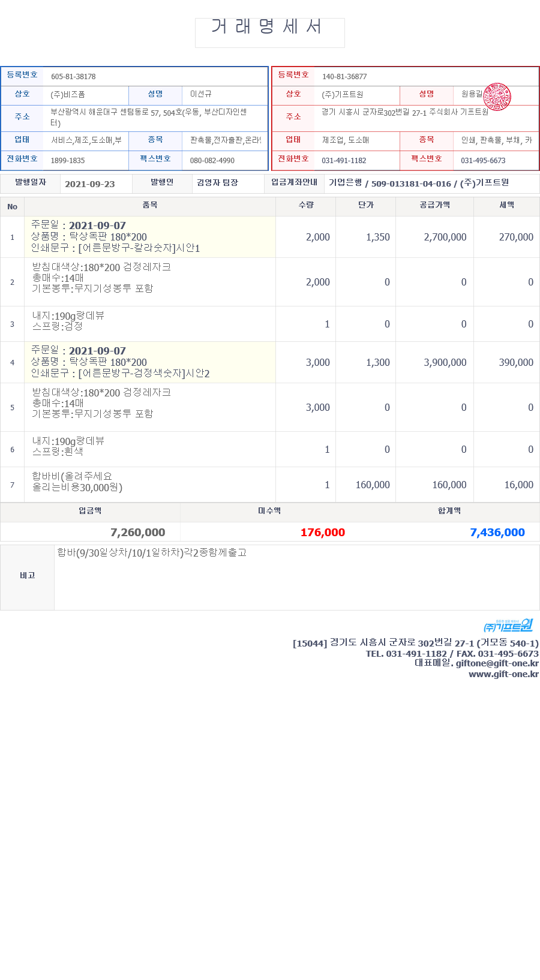Screen dimensions: 540x980
Task: Select the supplier fax number 031-495-6673 cell
Action: pos(483,161)
